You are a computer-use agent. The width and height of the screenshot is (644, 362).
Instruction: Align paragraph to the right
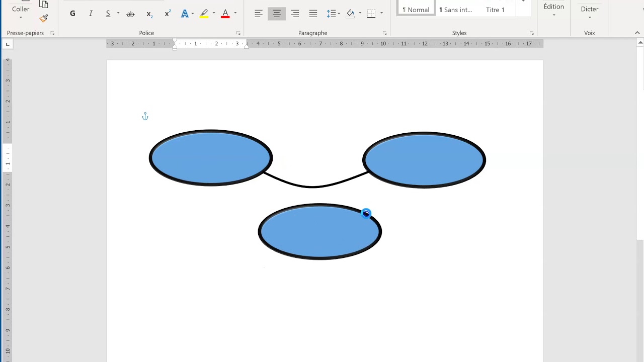295,14
